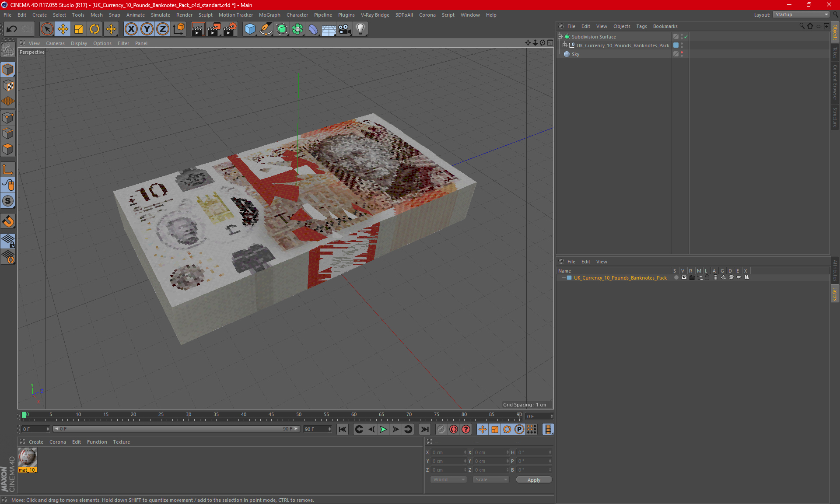Viewport: 840px width, 504px height.
Task: Add Cube primitive object
Action: [x=250, y=29]
